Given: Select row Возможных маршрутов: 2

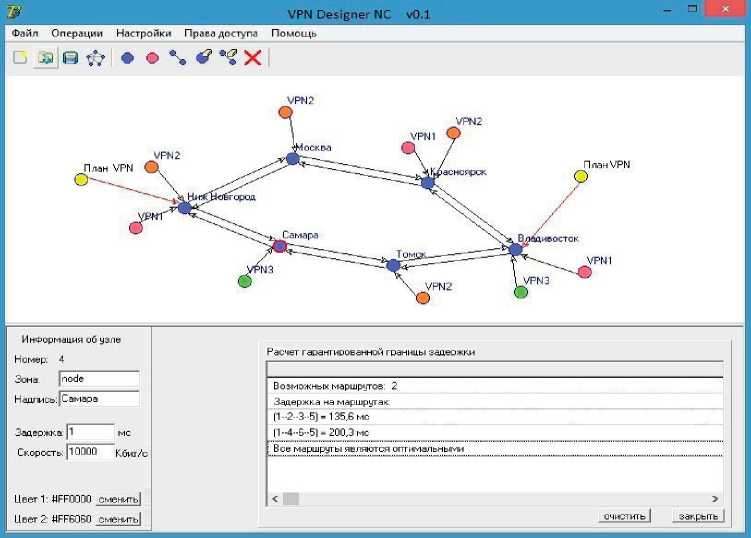Looking at the screenshot, I should (x=495, y=386).
